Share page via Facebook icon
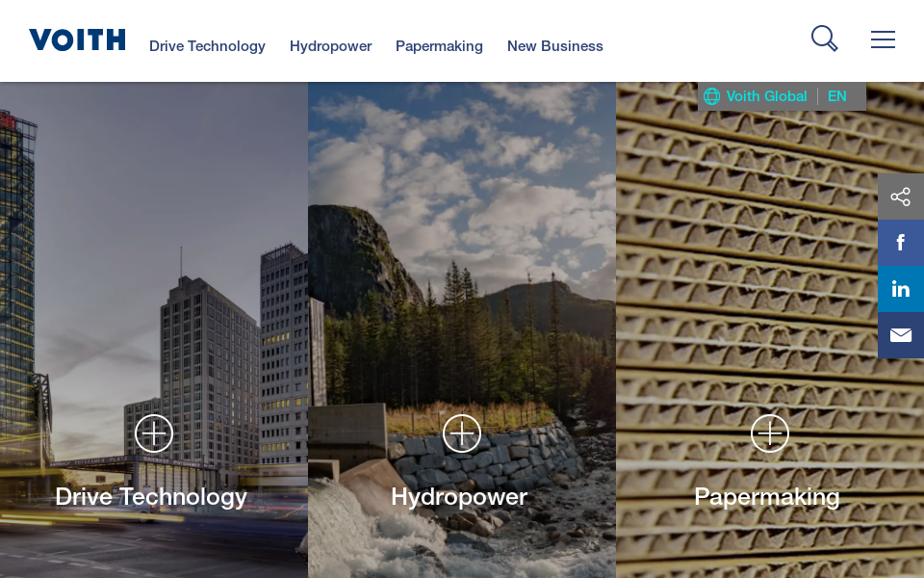The image size is (924, 578). [x=901, y=243]
